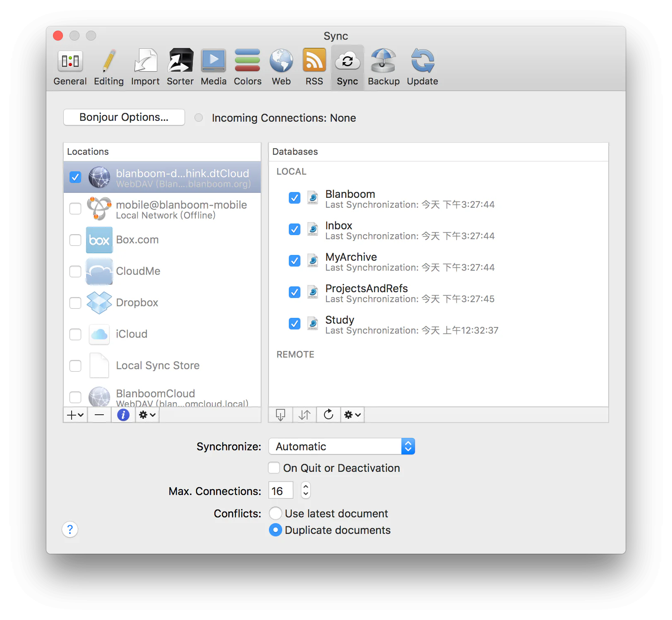Select the Use latest document option

tap(276, 514)
